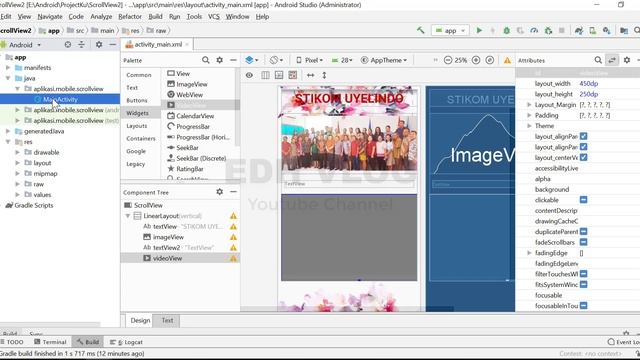Toggle clickable attribute checkbox

583,200
